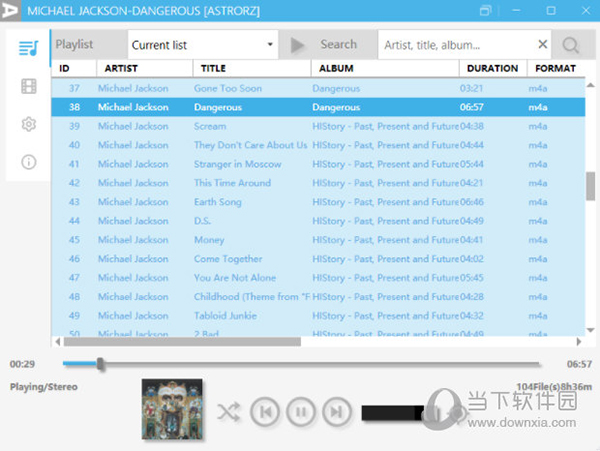Click the play arrow beside Search

pyautogui.click(x=297, y=45)
